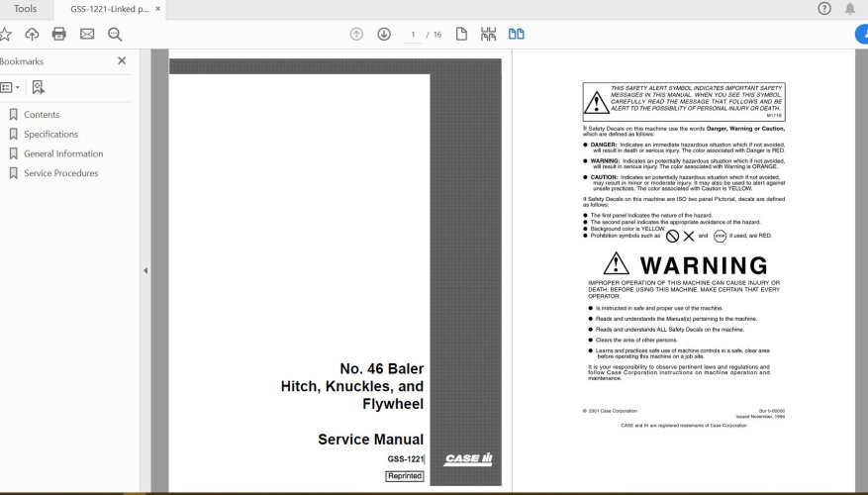Open the notifications bell
Image resolution: width=868 pixels, height=495 pixels.
[850, 9]
